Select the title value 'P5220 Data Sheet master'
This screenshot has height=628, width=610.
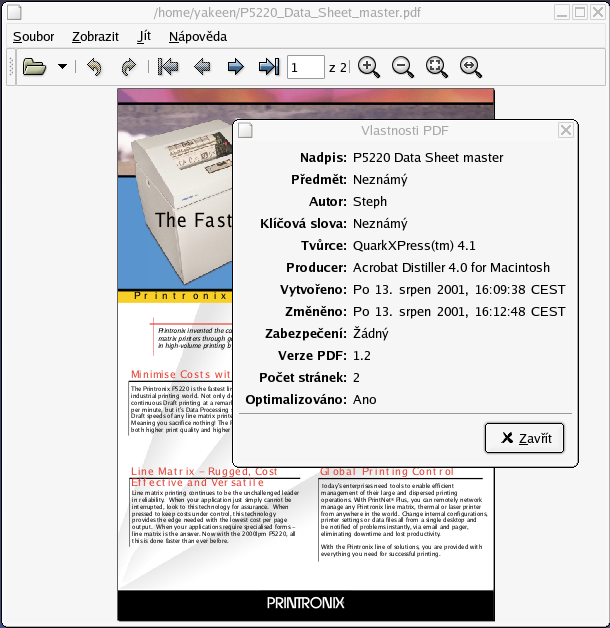[x=428, y=157]
